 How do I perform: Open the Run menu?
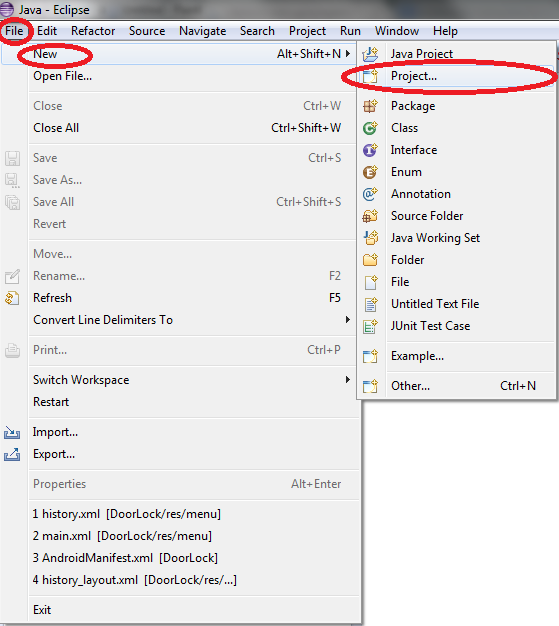coord(350,31)
